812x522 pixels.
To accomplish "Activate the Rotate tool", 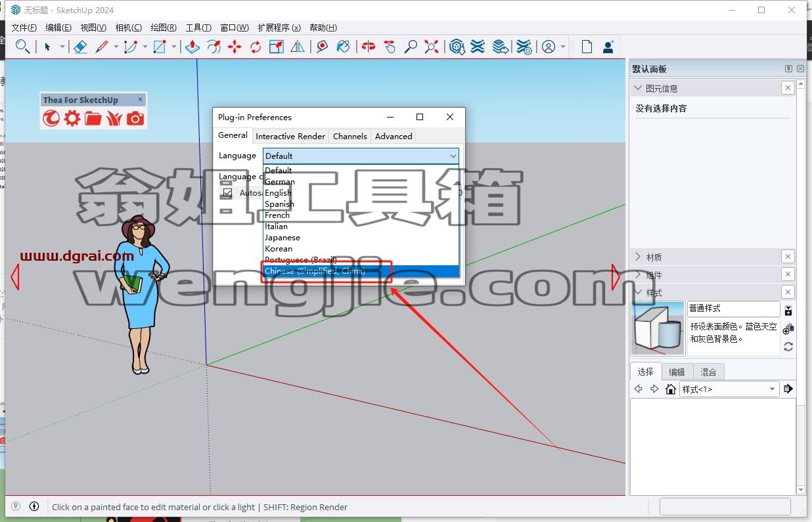I will point(256,47).
